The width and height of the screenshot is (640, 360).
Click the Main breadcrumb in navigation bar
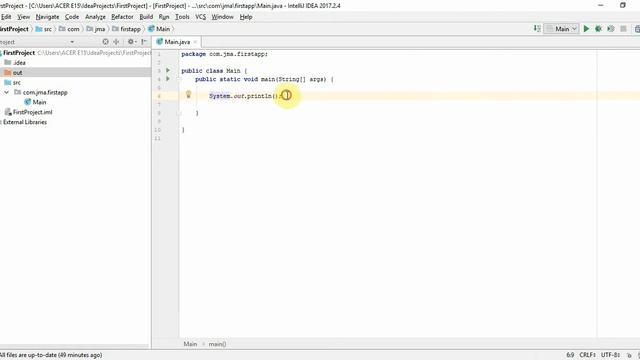[x=159, y=29]
